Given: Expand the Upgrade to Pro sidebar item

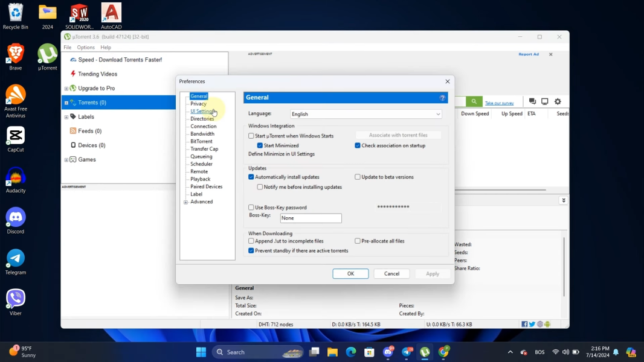Looking at the screenshot, I should [66, 89].
